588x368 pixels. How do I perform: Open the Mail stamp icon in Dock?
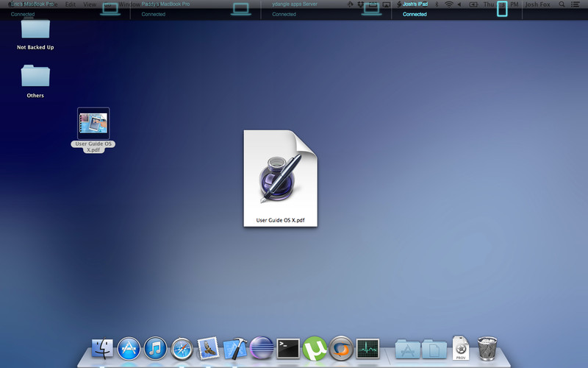point(209,348)
